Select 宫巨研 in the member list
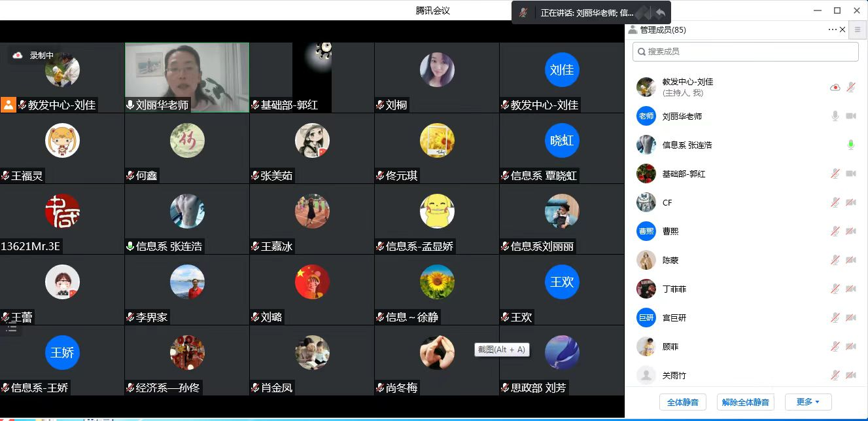 point(674,318)
